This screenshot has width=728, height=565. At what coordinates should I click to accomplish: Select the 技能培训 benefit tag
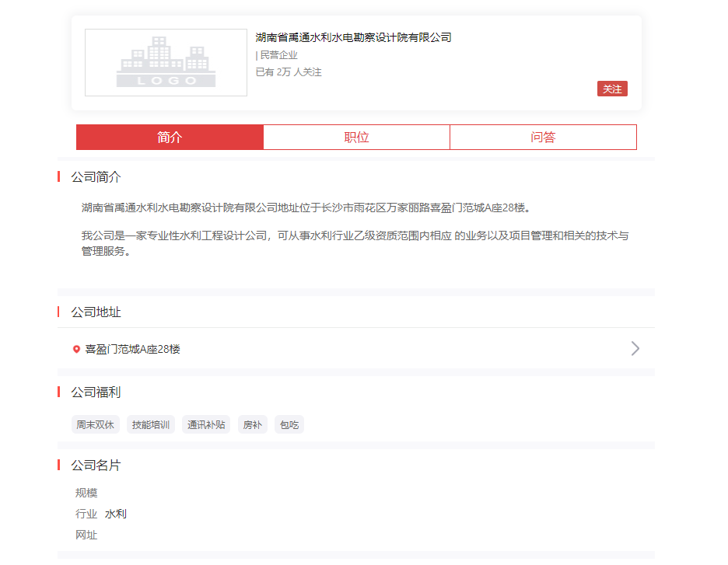coord(151,425)
